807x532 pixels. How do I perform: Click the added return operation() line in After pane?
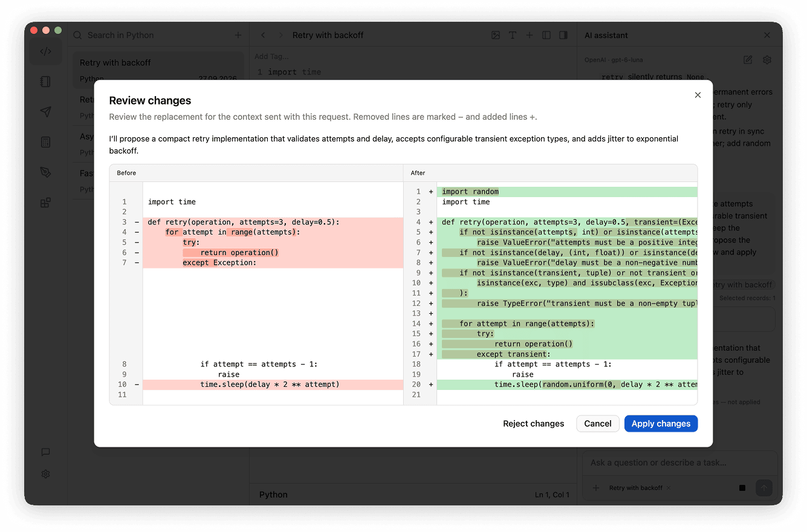(x=566, y=344)
